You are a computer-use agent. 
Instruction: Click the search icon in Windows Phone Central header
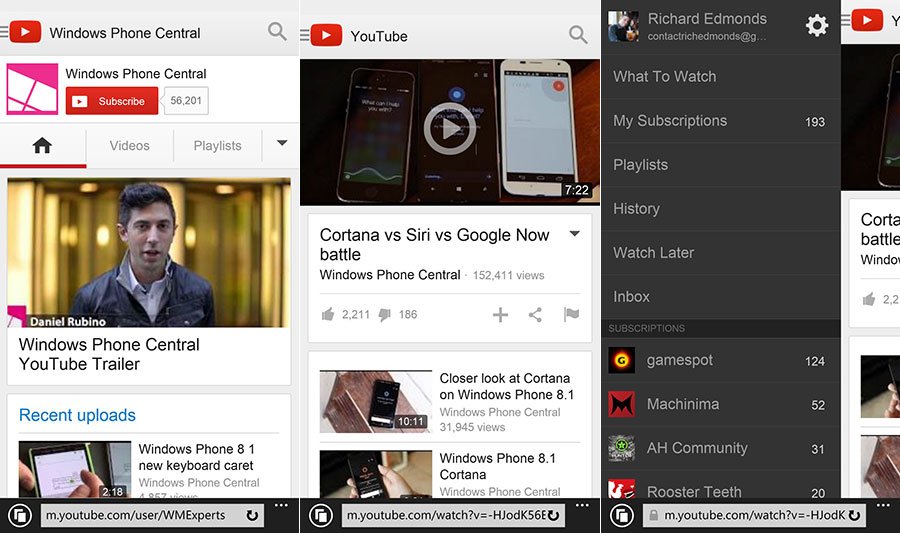click(x=277, y=32)
